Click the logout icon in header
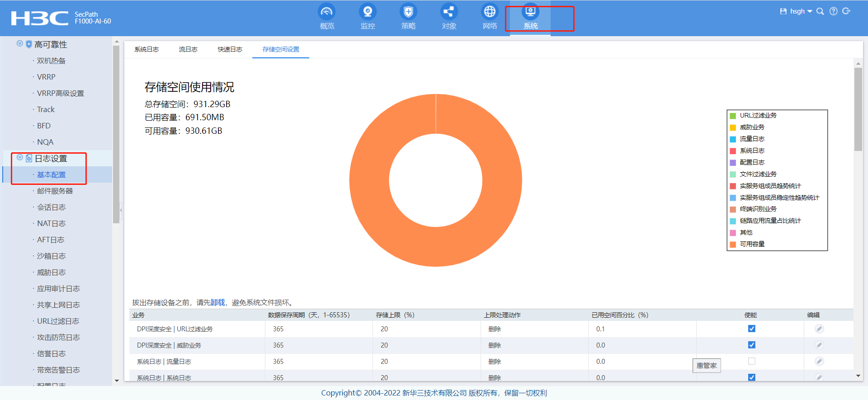The height and width of the screenshot is (400, 868). click(846, 11)
